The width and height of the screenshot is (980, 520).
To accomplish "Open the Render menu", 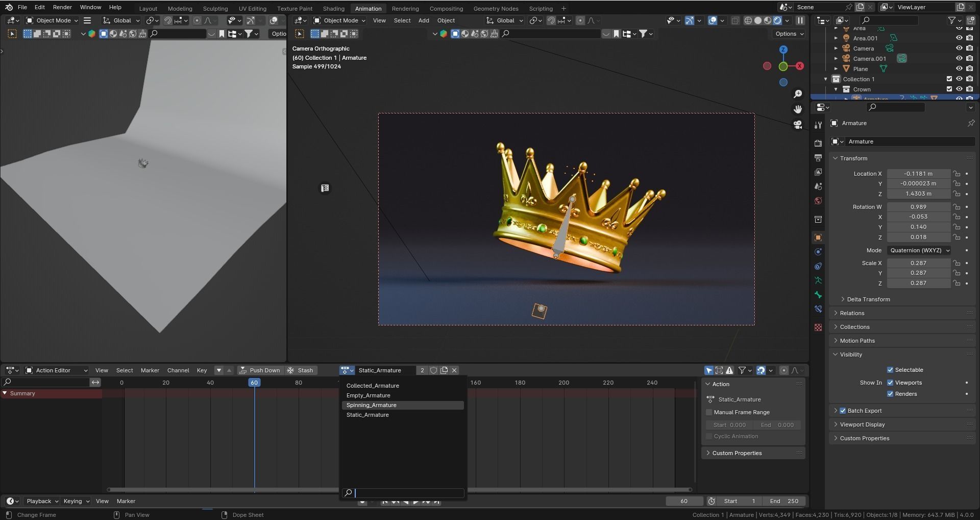I will click(62, 7).
